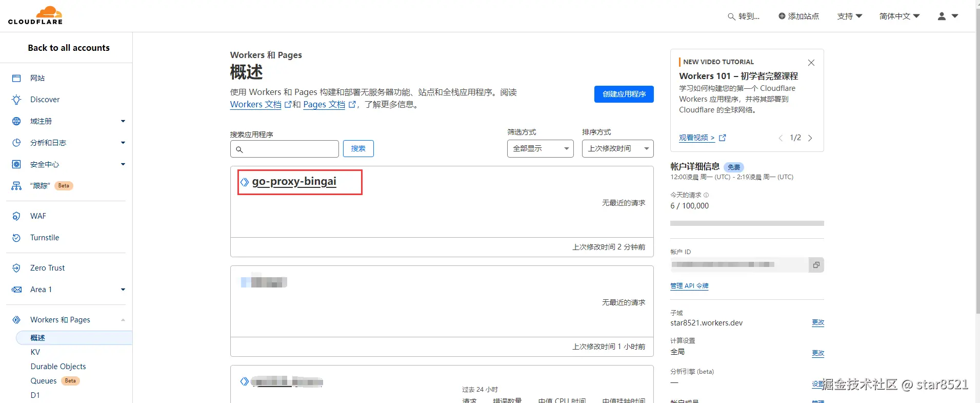Click the WAF shield icon

click(16, 216)
